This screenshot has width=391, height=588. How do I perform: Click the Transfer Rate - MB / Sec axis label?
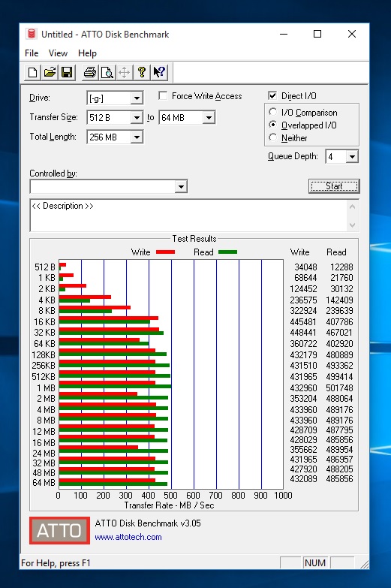tap(169, 505)
